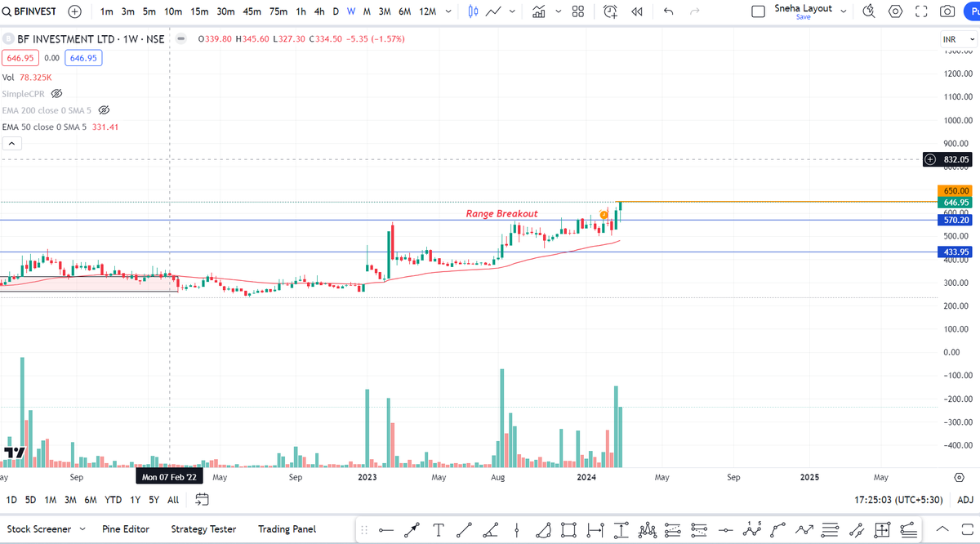Set date range to 1D
980x544 pixels.
click(x=11, y=499)
